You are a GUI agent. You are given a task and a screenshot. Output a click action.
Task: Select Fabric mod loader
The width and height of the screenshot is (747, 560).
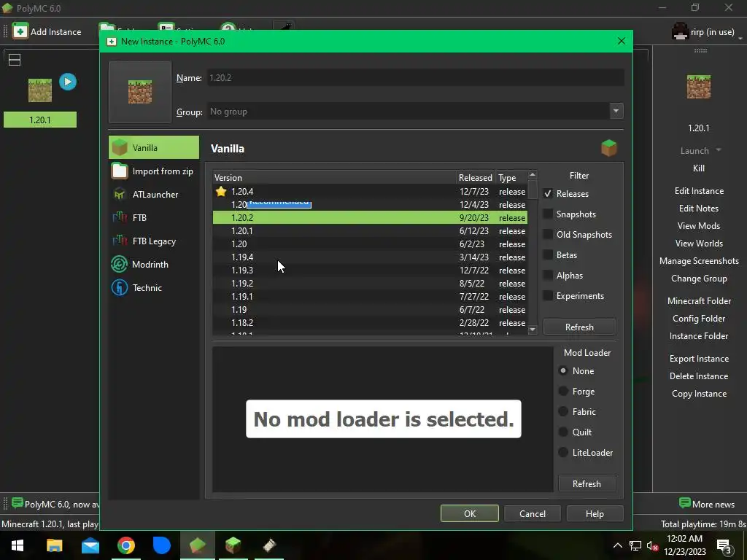563,412
